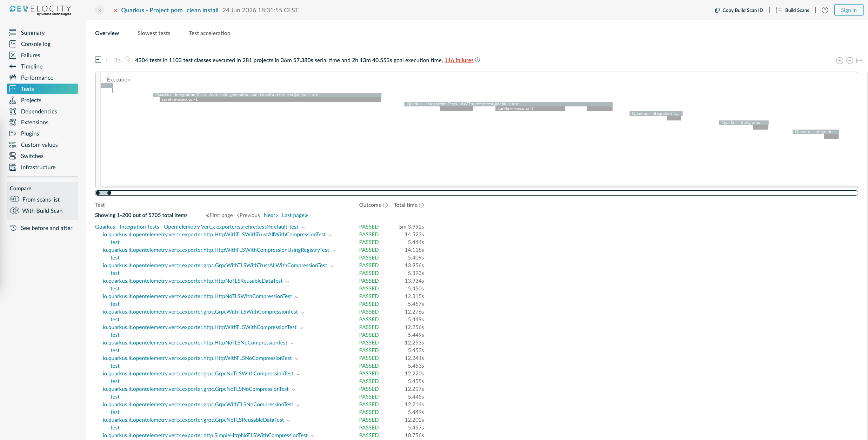Open Quarkus - Project pom link
Screen dimensions: 868x440
click(x=152, y=10)
